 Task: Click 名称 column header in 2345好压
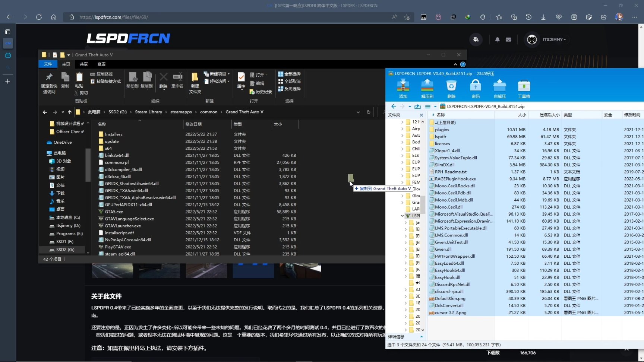point(461,115)
